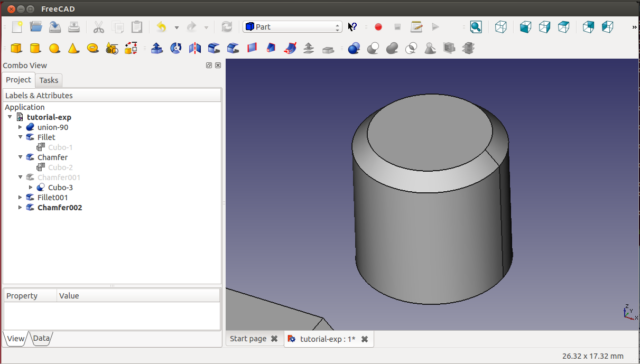Apply the Mirror tool

coord(195,49)
